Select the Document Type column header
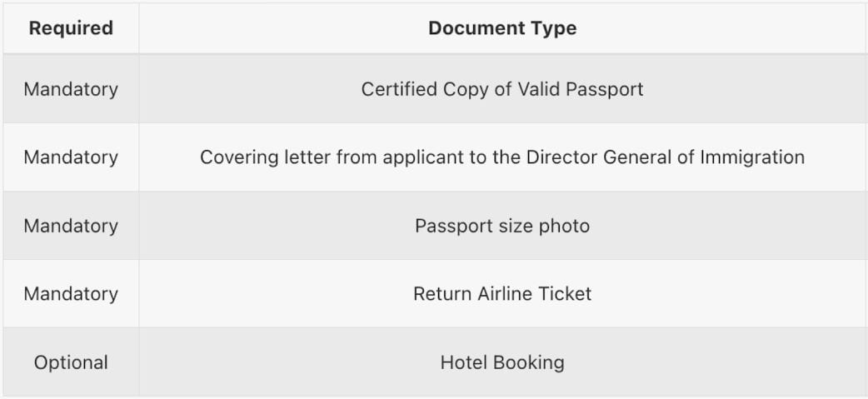The image size is (868, 399). pos(502,28)
